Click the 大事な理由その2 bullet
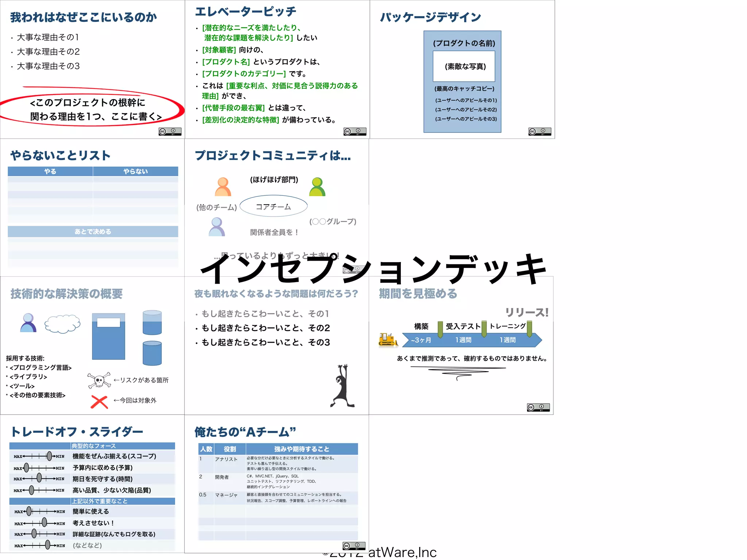 pos(48,52)
